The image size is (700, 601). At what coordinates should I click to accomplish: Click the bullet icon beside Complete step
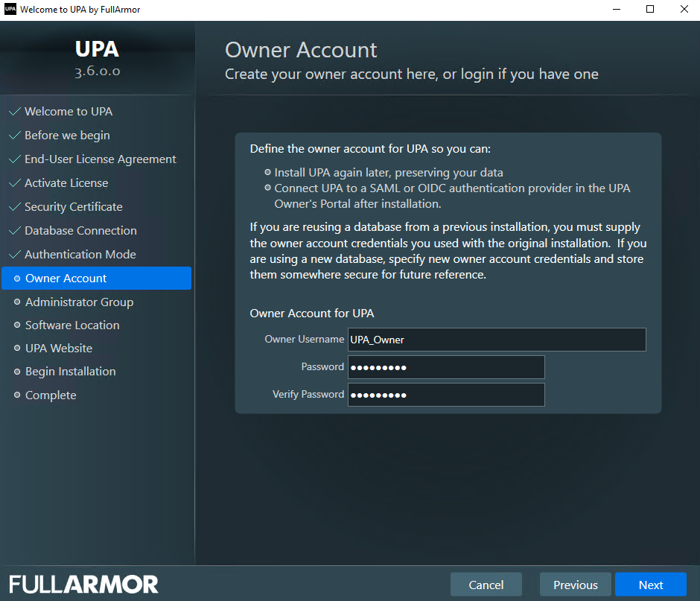pos(17,395)
